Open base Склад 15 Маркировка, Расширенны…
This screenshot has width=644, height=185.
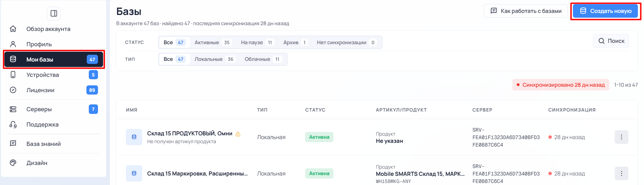tap(197, 173)
